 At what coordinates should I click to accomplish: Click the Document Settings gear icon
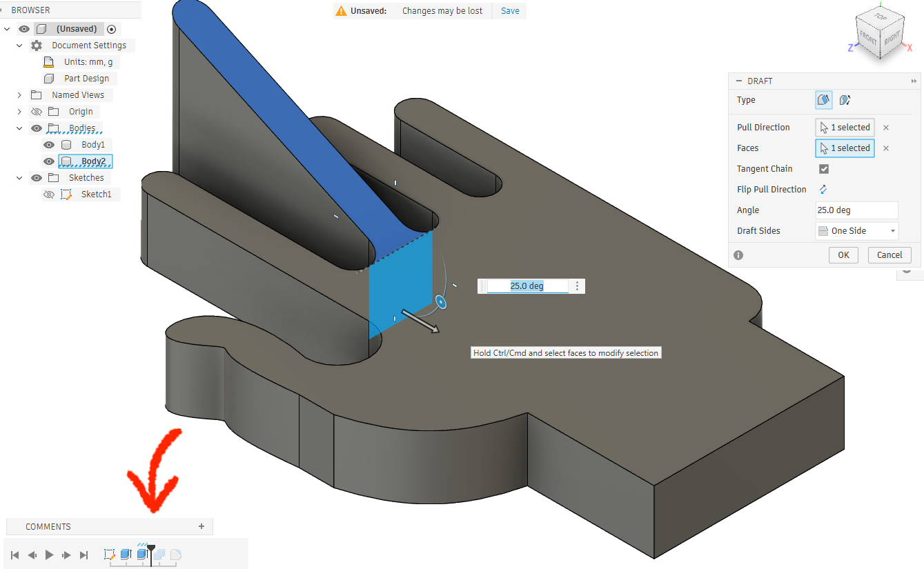click(x=37, y=46)
